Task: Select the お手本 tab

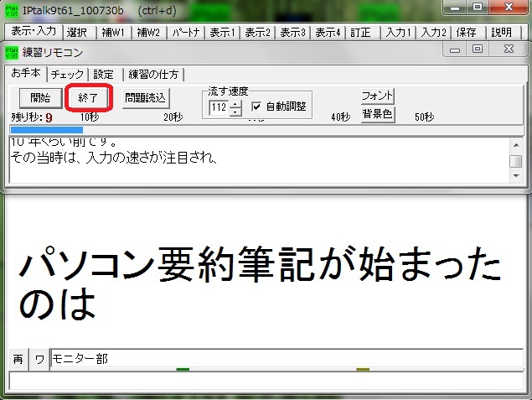Action: tap(26, 73)
